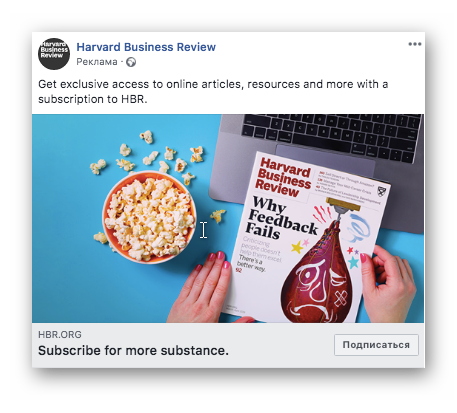The image size is (457, 413).
Task: Select the ad description text about exclusive access
Action: (213, 91)
